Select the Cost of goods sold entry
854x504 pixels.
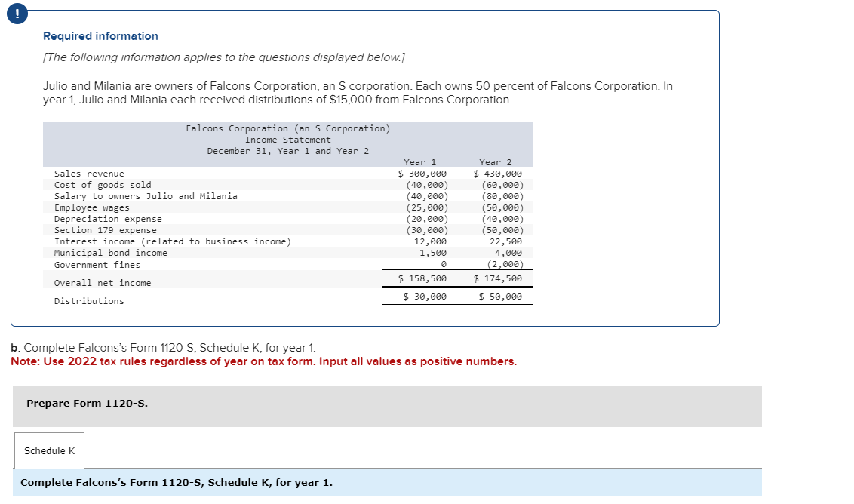tap(102, 184)
